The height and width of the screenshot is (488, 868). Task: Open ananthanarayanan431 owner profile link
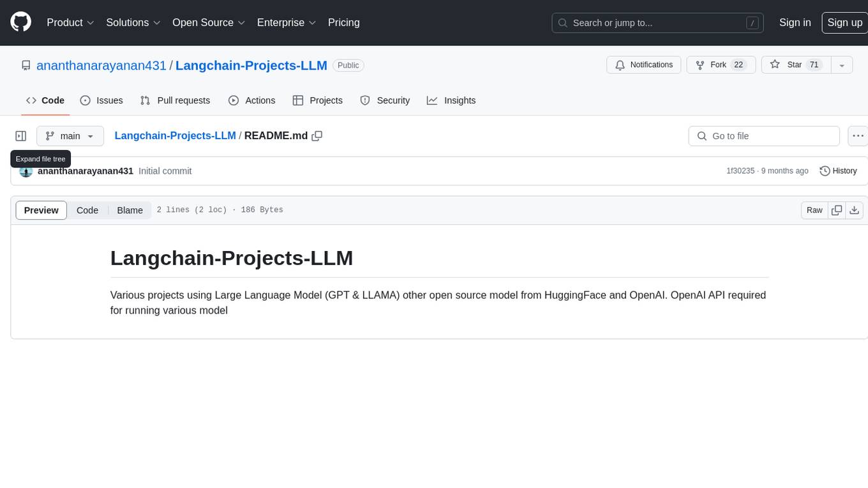101,65
